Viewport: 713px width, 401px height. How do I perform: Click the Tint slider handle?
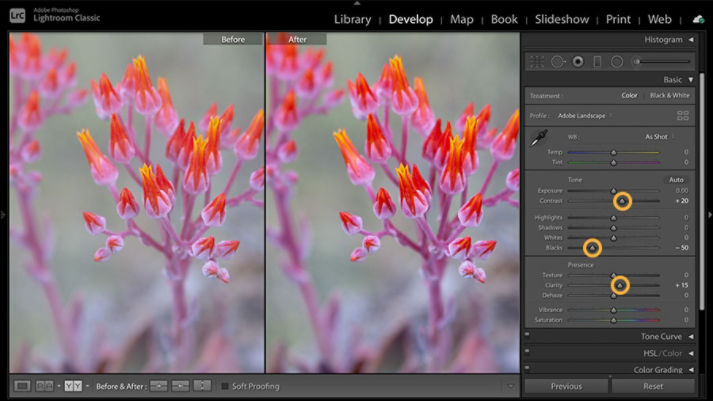coord(613,162)
